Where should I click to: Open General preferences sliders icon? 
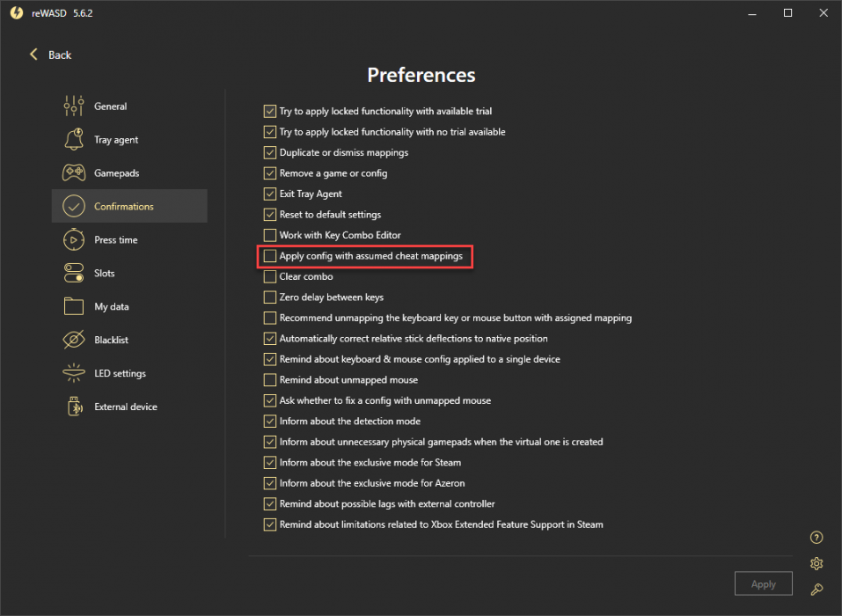[74, 106]
